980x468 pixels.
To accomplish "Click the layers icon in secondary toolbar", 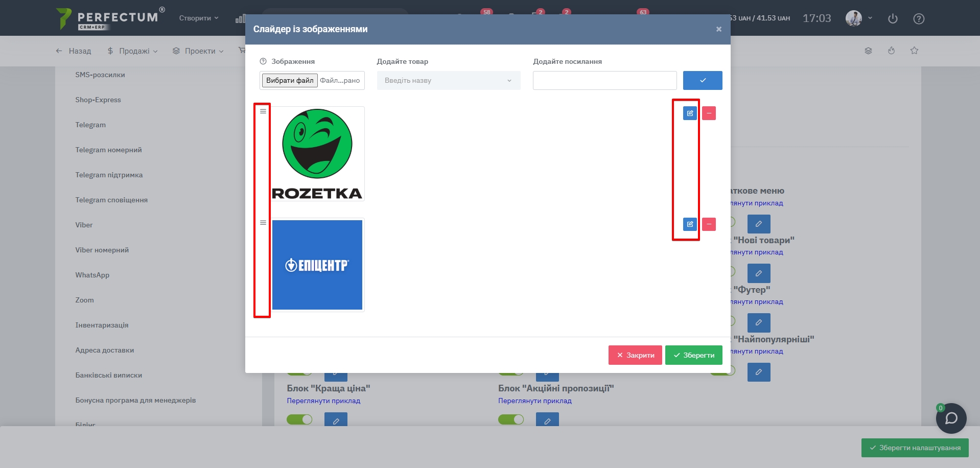I will pos(868,51).
